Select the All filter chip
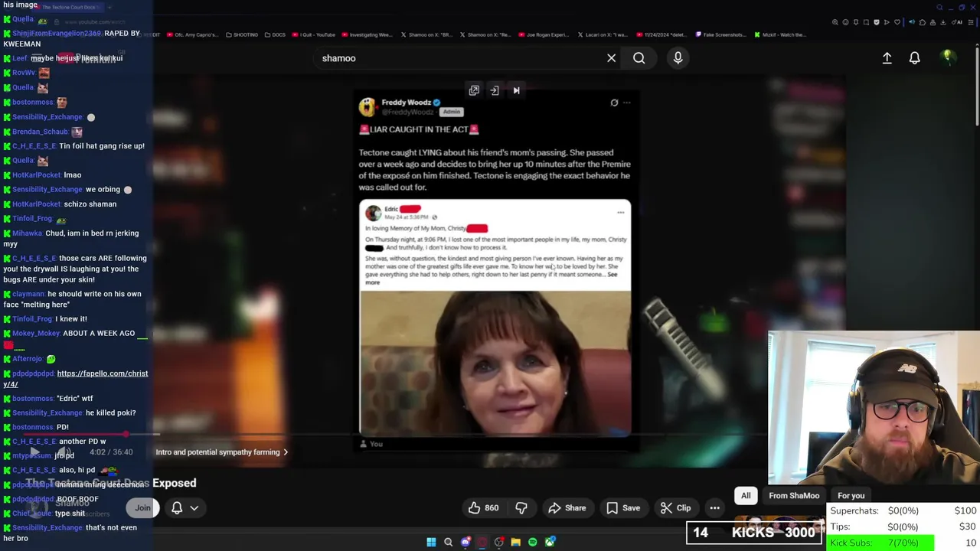Image resolution: width=980 pixels, height=551 pixels. click(x=746, y=495)
